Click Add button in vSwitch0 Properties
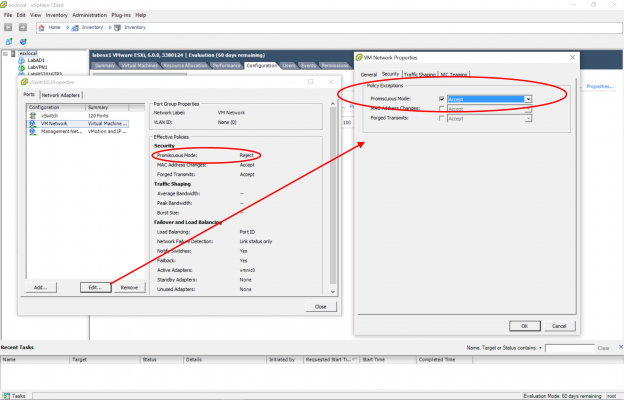Viewport: 624px width, 400px height. [x=41, y=287]
